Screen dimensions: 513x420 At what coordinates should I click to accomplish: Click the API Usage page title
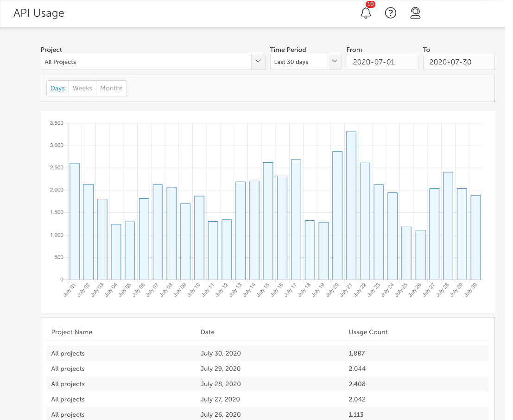(x=38, y=13)
